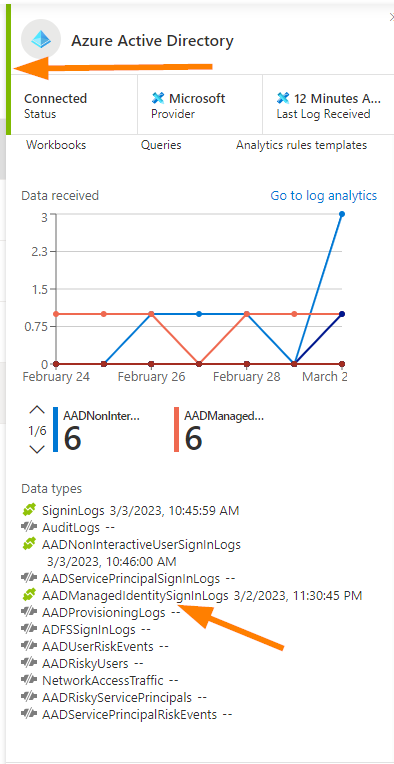The height and width of the screenshot is (764, 394).
Task: Click the green icon beside AADManagedIdentitySignInLogs
Action: [29, 595]
